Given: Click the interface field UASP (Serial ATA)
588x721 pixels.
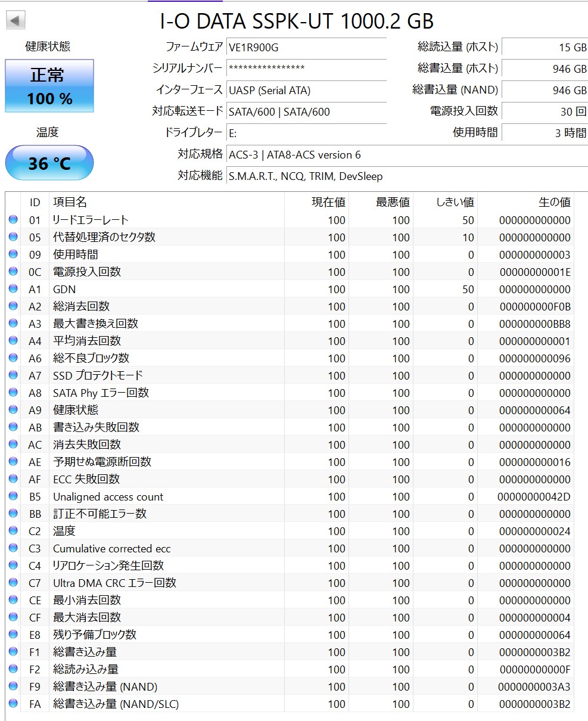Looking at the screenshot, I should (307, 91).
